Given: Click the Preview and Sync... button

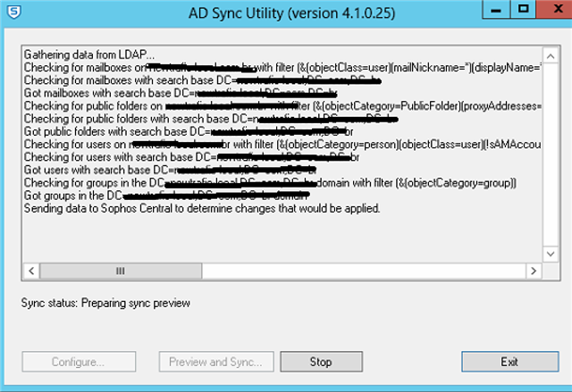Looking at the screenshot, I should pyautogui.click(x=216, y=362).
